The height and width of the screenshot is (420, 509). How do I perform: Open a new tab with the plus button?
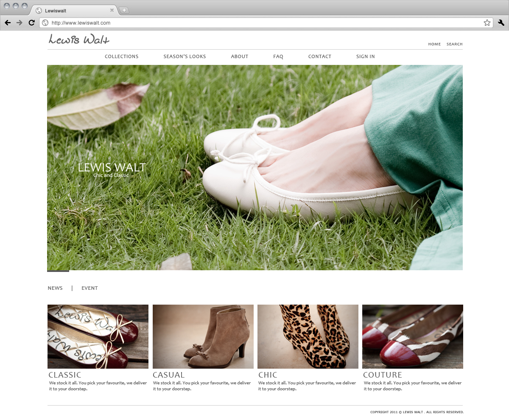point(124,10)
